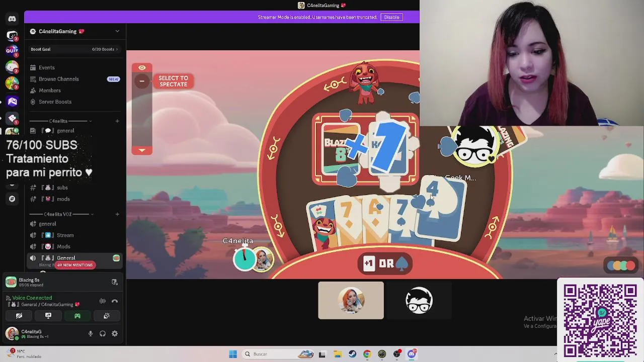This screenshot has width=644, height=362.
Task: Play the A card in hand
Action: point(374,219)
